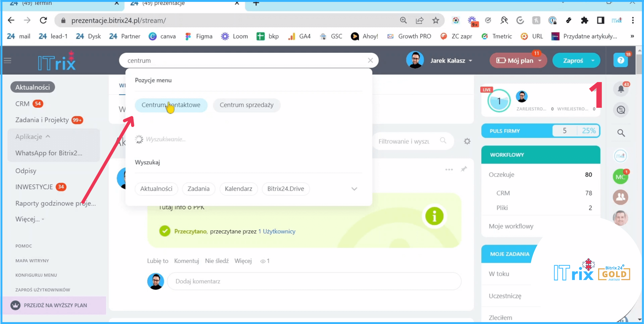This screenshot has height=324, width=644.
Task: Click the green info icon in post
Action: click(434, 216)
